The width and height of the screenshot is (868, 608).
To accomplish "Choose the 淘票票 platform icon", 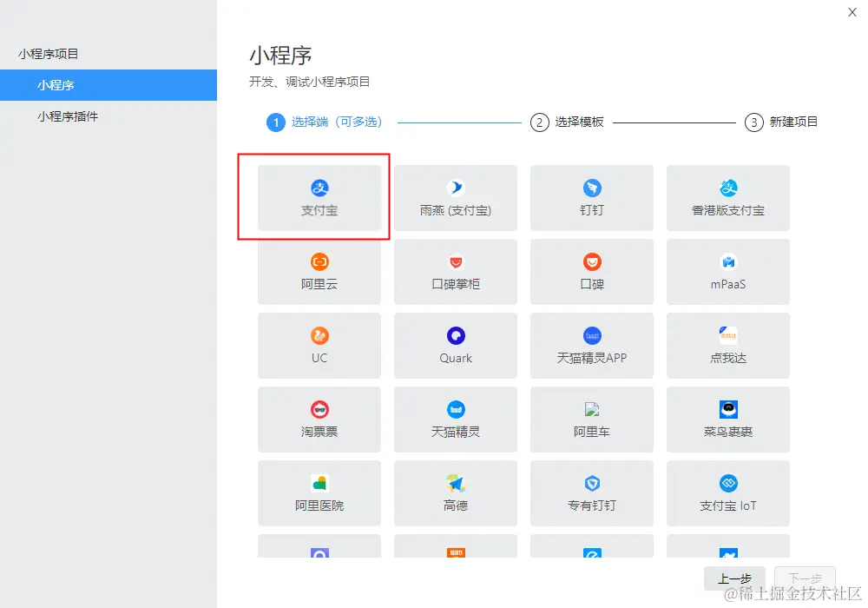I will [x=319, y=410].
